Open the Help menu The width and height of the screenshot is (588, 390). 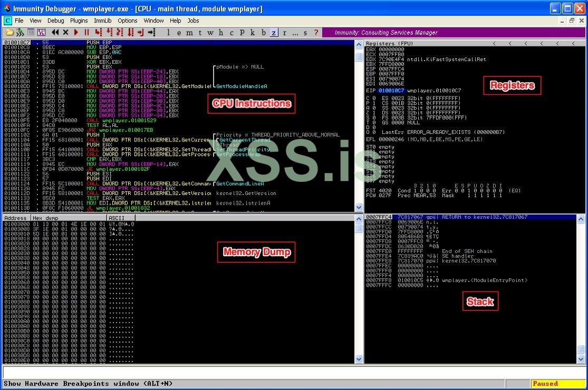[175, 21]
